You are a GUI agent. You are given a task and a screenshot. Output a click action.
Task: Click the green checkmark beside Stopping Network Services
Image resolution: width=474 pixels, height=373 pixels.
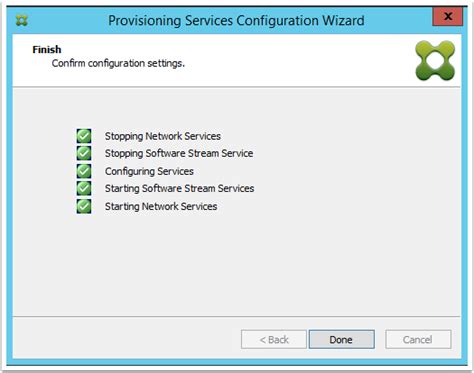(84, 136)
